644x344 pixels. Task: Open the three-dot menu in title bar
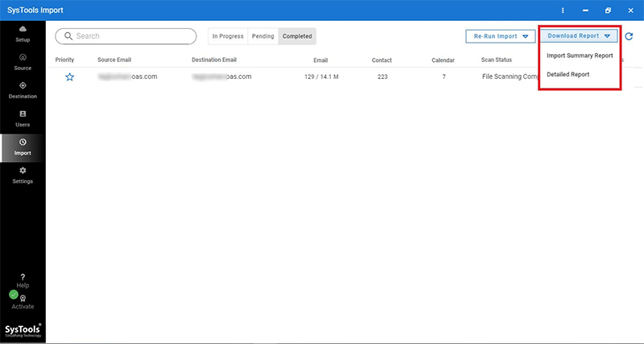(563, 10)
